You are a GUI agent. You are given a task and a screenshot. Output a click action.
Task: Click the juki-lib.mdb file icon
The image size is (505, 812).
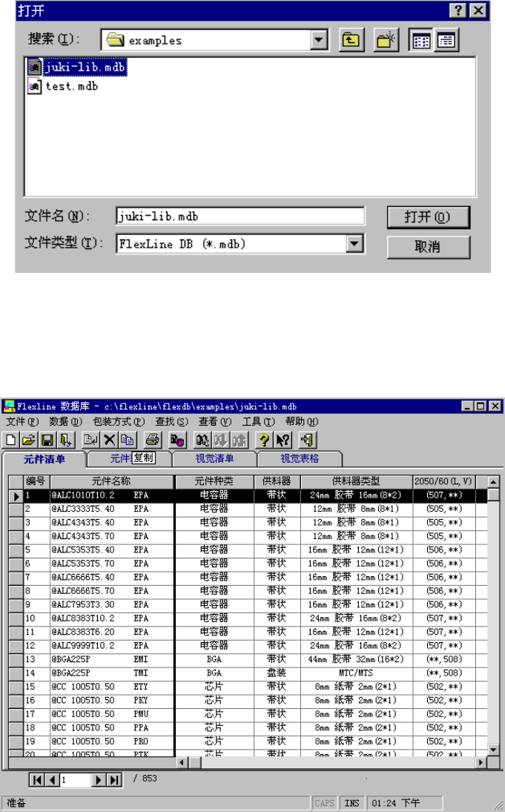34,67
